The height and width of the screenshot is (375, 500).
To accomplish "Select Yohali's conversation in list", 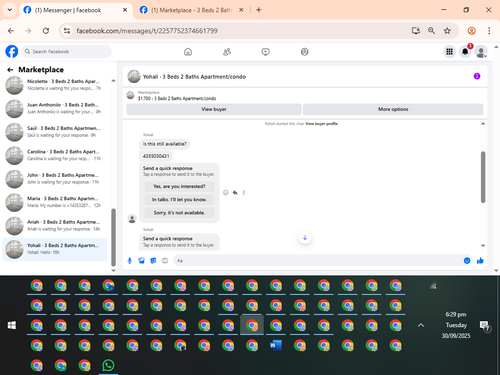I will 55,249.
